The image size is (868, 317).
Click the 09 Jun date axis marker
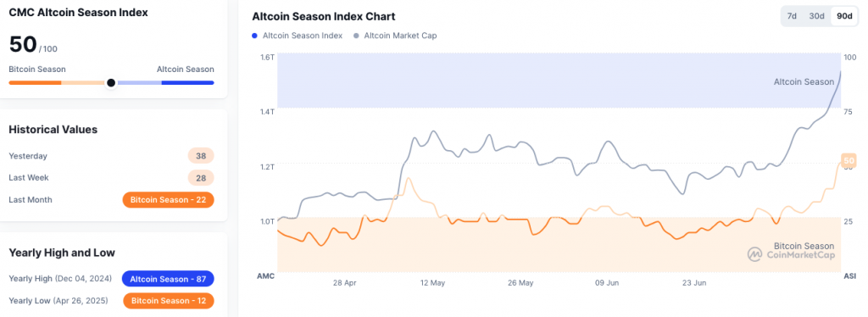607,283
